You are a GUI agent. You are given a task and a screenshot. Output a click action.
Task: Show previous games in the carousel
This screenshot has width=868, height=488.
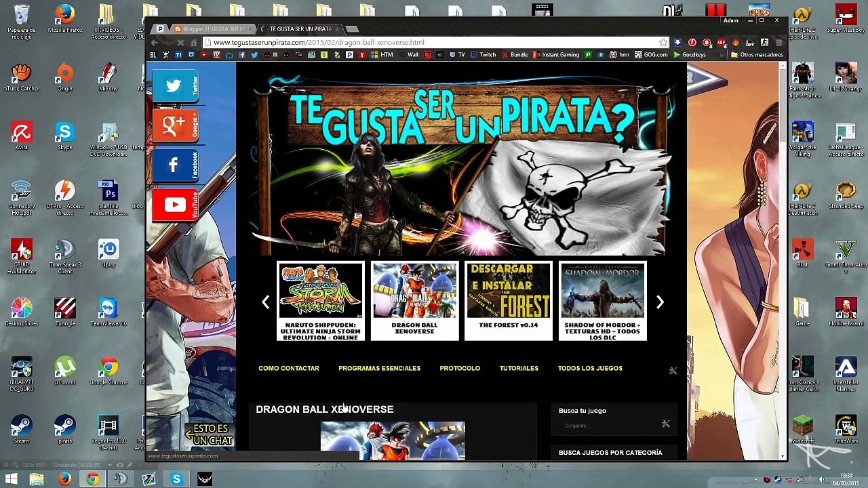click(266, 302)
